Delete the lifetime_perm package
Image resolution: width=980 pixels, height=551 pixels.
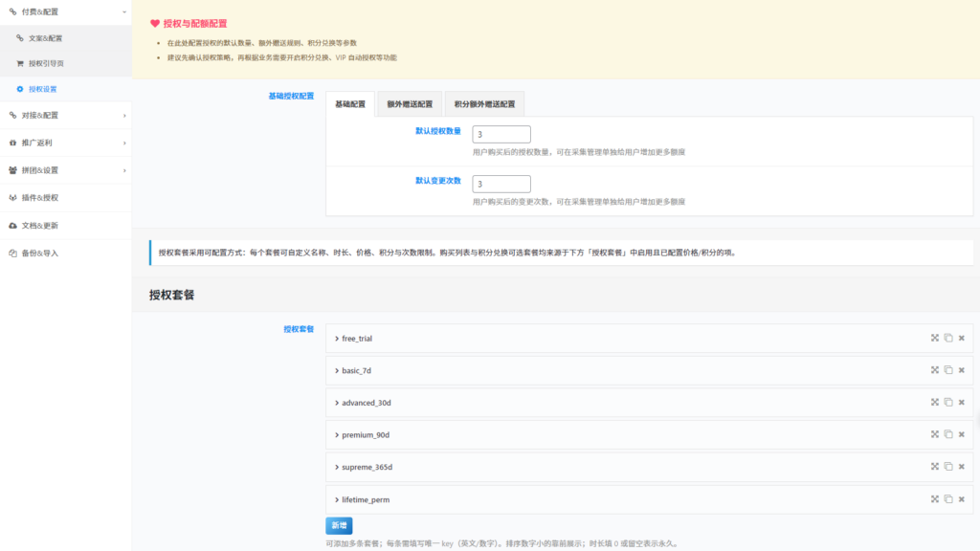961,498
